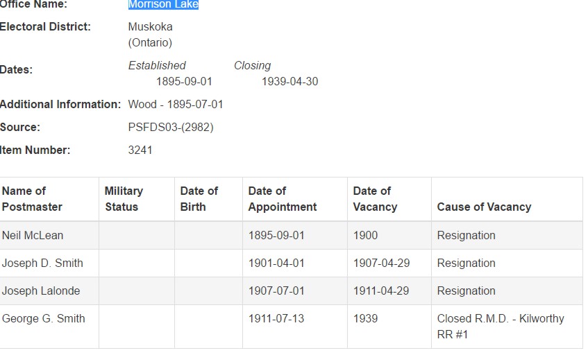Click the Muskoka electoral district value
The height and width of the screenshot is (364, 588).
(x=151, y=27)
